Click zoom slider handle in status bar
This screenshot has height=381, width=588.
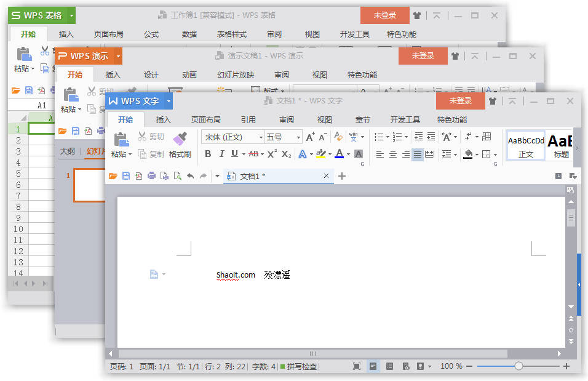(518, 366)
